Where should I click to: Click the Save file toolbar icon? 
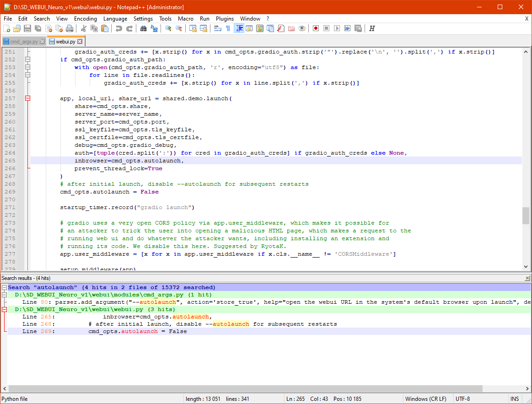tap(27, 28)
